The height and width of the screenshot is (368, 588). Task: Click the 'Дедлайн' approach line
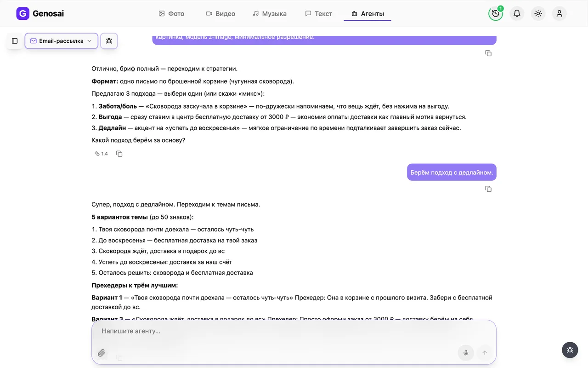point(276,128)
